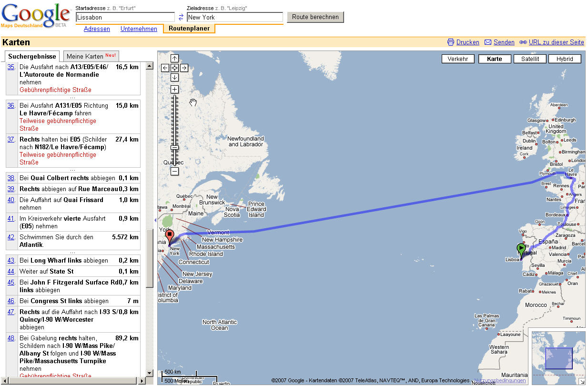The image size is (588, 387).
Task: Open direction step 35 link
Action: [x=11, y=67]
